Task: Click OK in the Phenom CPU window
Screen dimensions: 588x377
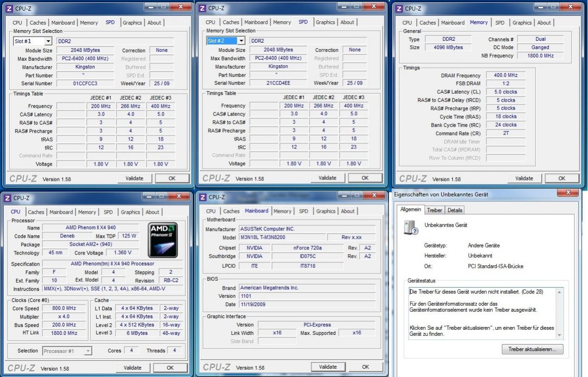Action: [x=170, y=368]
